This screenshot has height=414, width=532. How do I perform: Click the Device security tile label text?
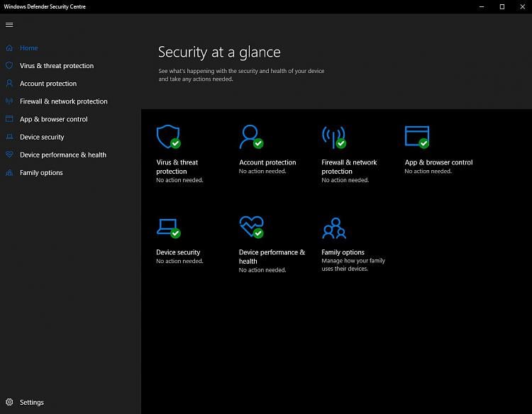tap(178, 252)
